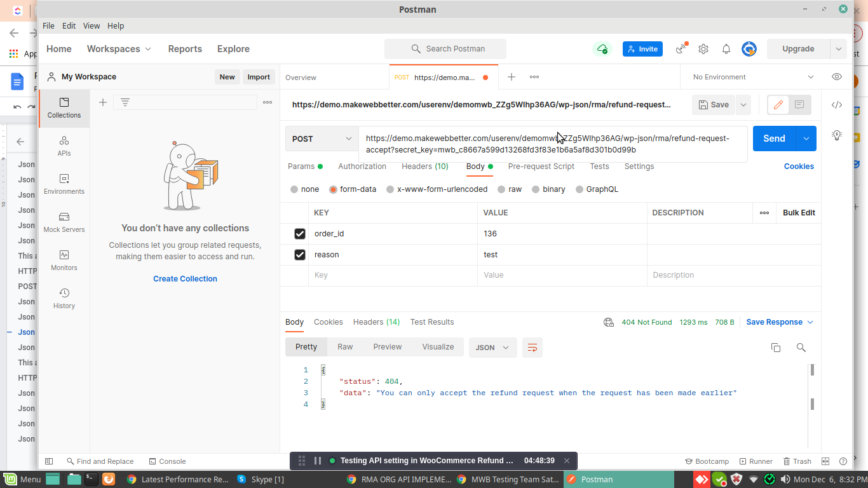The width and height of the screenshot is (868, 488).
Task: Open the two-pane layout icon in status bar
Action: [825, 461]
